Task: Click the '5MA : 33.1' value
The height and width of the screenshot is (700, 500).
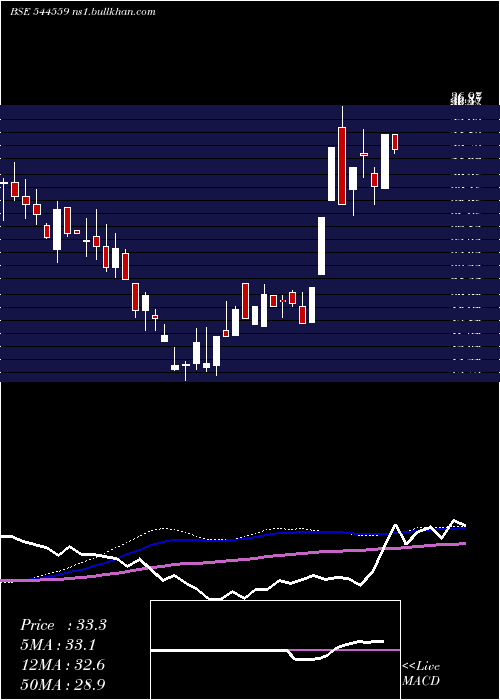Action: pyautogui.click(x=58, y=645)
